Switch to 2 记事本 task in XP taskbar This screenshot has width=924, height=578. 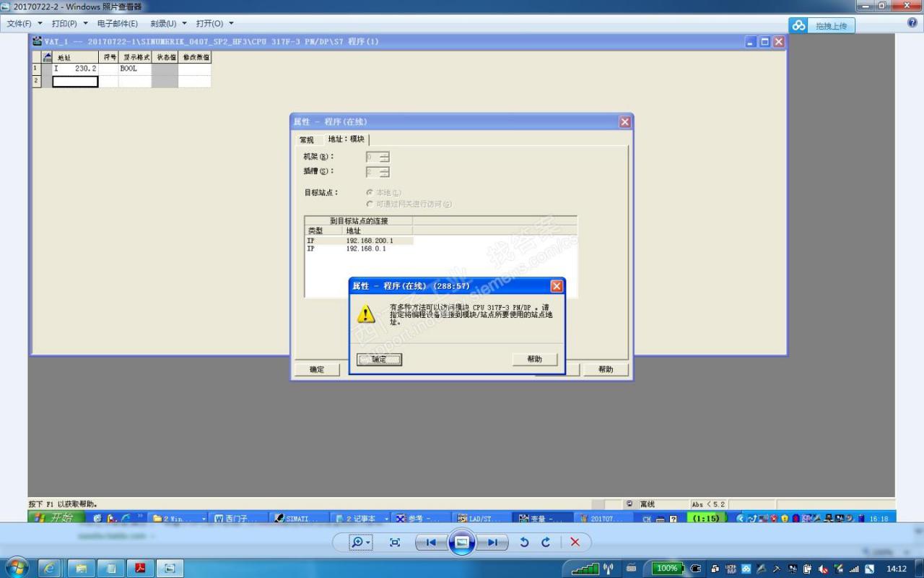[362, 519]
